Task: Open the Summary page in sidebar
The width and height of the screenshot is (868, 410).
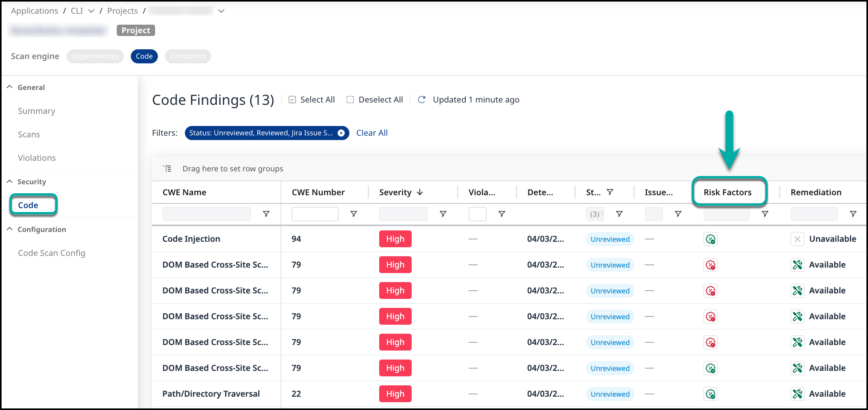Action: point(36,111)
